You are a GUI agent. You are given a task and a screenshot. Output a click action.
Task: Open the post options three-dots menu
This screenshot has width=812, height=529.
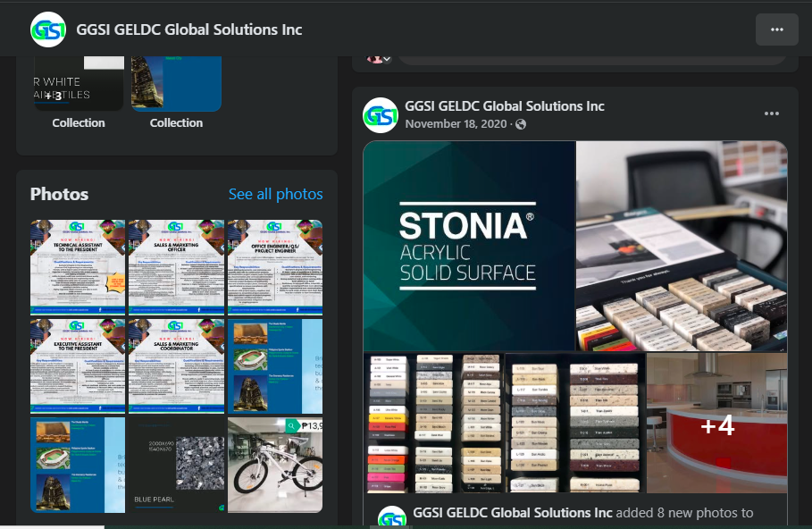(772, 113)
